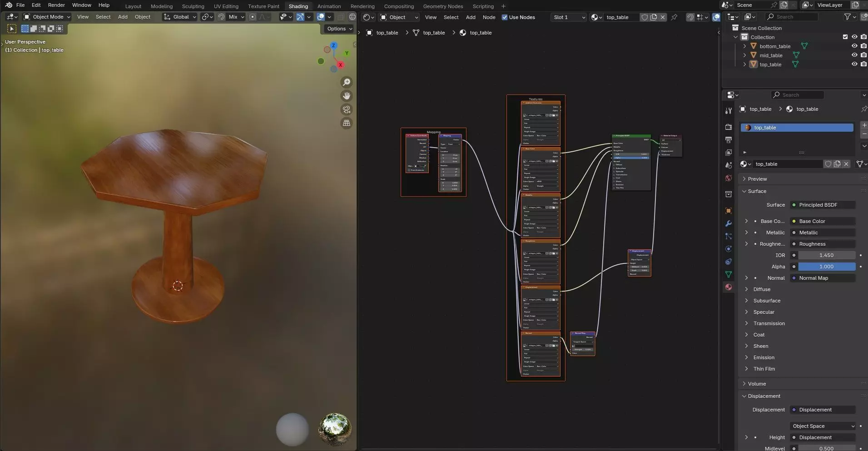Screen dimensions: 868x451
Task: Switch to the Geometry Nodes workspace tab
Action: click(443, 6)
